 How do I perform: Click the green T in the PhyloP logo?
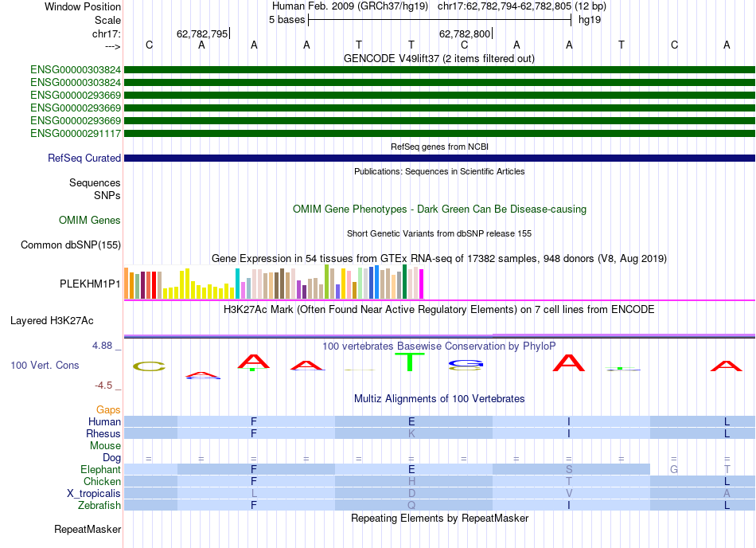pos(410,362)
